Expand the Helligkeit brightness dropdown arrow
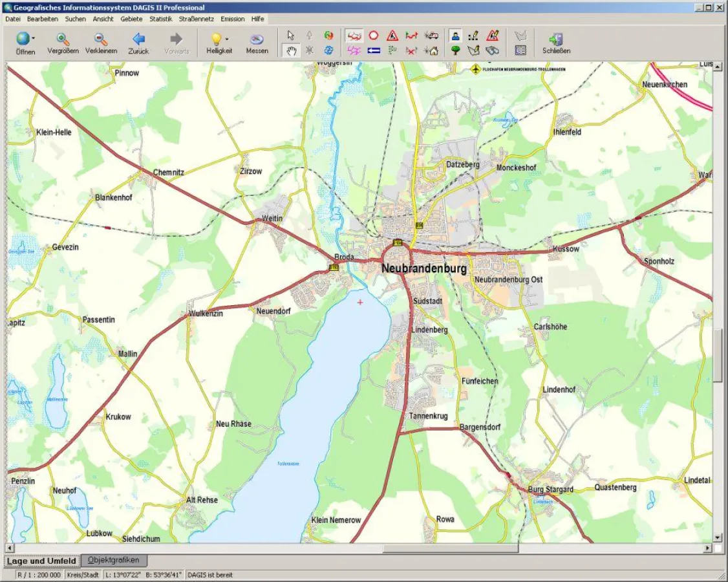This screenshot has height=582, width=728. (x=227, y=39)
